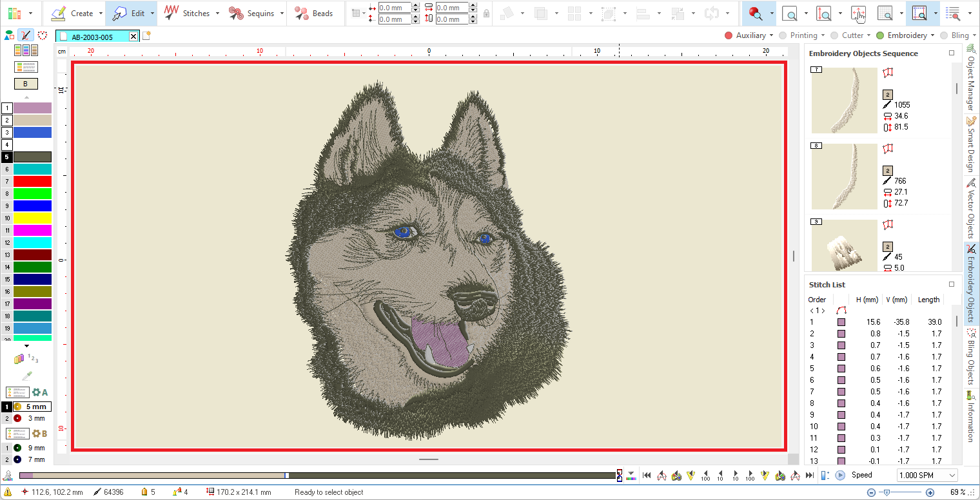The height and width of the screenshot is (500, 980).
Task: Open the Create tools menu
Action: coord(77,13)
